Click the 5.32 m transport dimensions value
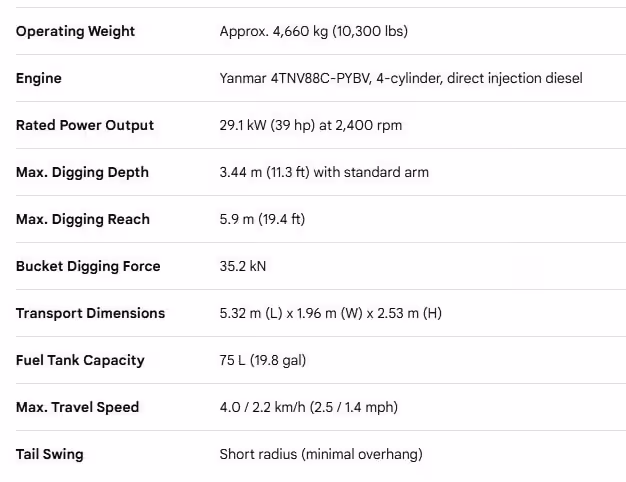This screenshot has width=626, height=482. pyautogui.click(x=331, y=313)
